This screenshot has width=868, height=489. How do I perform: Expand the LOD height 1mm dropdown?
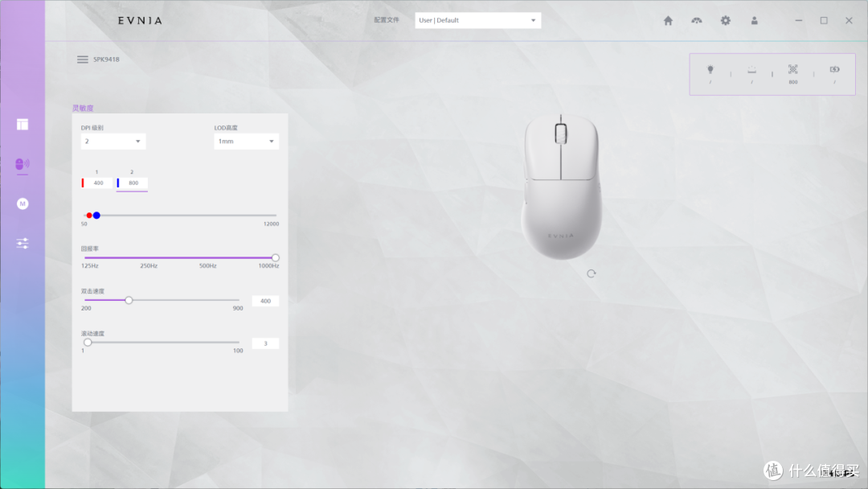pos(247,142)
